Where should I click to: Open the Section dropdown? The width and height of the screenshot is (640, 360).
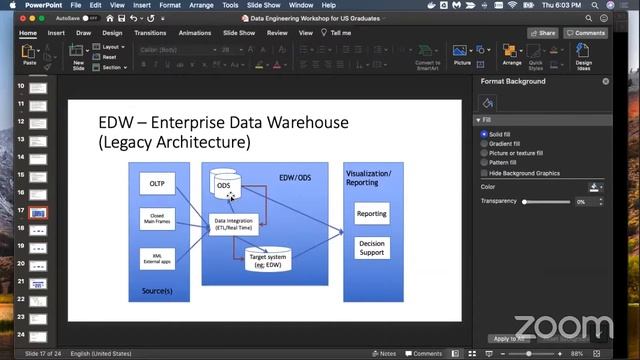click(x=109, y=67)
